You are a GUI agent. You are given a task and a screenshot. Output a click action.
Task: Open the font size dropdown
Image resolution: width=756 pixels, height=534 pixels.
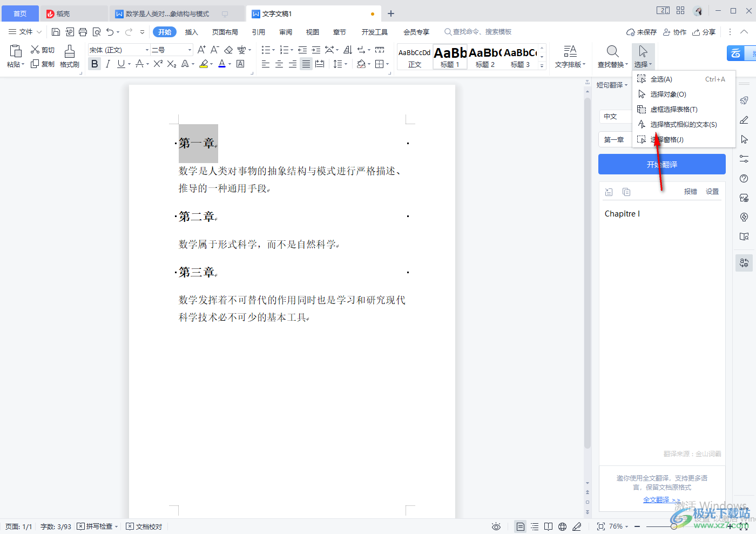click(x=190, y=50)
